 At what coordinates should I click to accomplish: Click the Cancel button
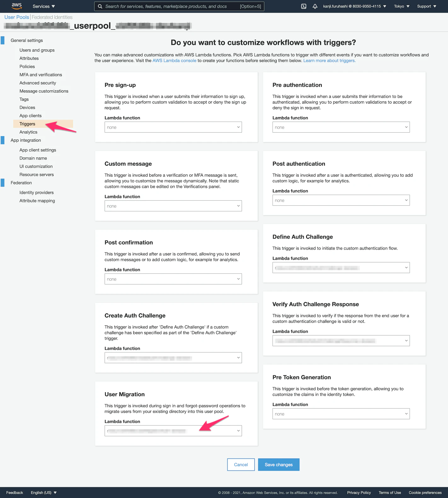241,465
